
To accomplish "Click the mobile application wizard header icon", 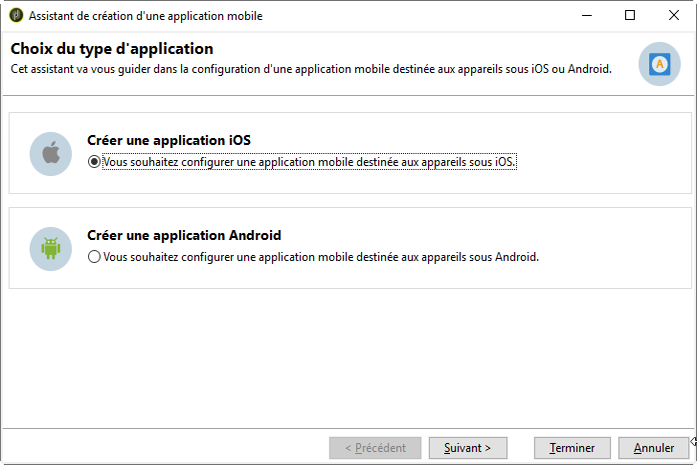I will click(660, 64).
